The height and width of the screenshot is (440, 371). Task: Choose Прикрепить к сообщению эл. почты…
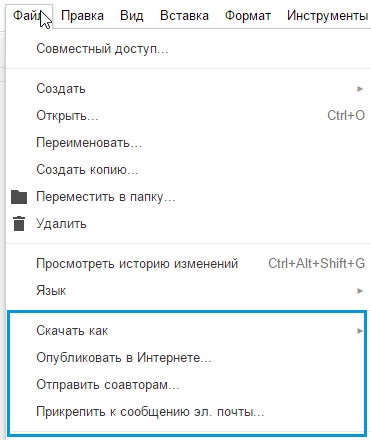point(188,412)
